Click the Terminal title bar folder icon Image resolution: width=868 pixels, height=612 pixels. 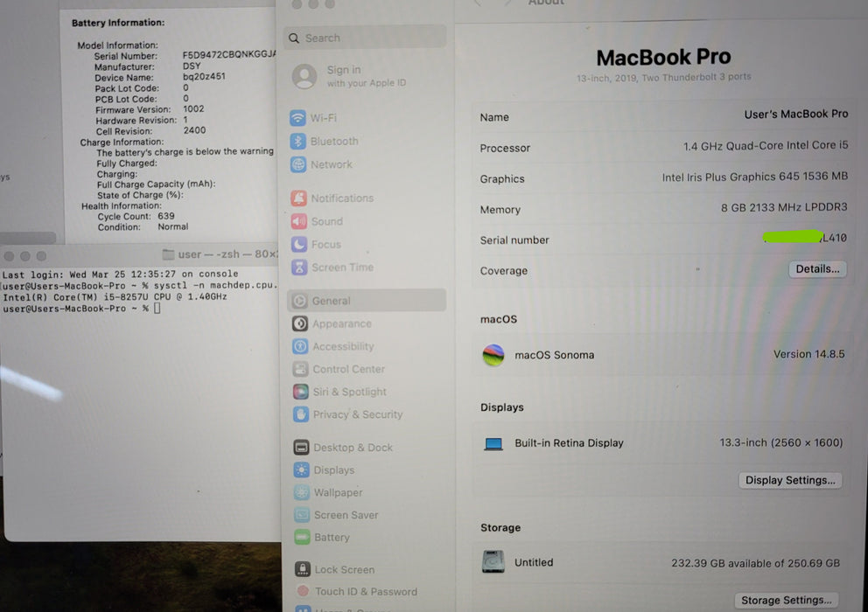pyautogui.click(x=168, y=254)
